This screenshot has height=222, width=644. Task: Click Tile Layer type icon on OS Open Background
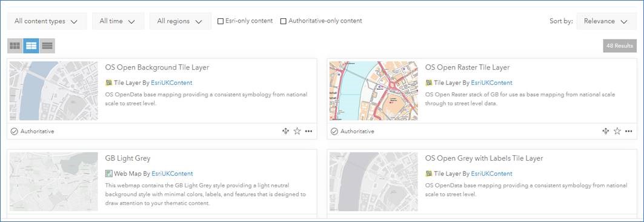[108, 82]
